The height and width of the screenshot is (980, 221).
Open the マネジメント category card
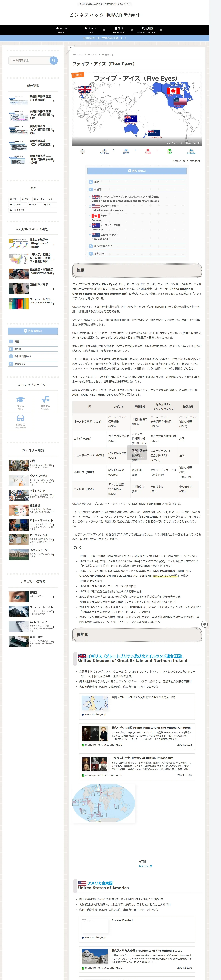pos(33,495)
